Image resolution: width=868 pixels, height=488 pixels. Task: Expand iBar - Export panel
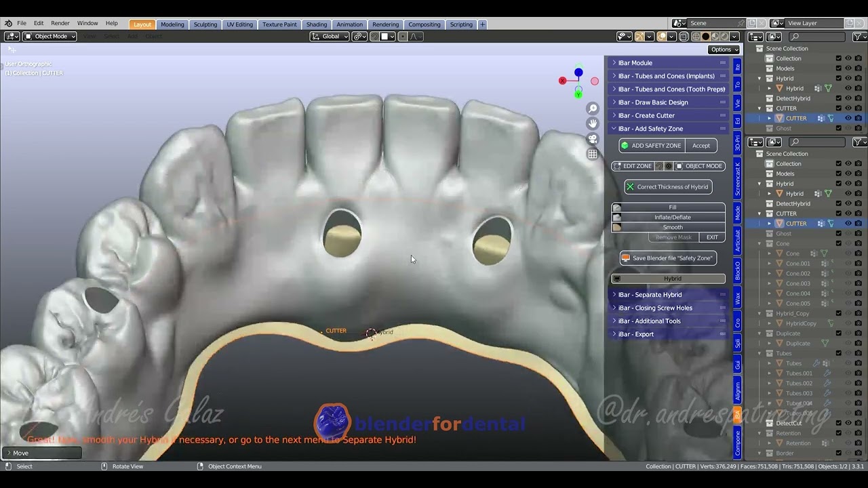(x=669, y=334)
